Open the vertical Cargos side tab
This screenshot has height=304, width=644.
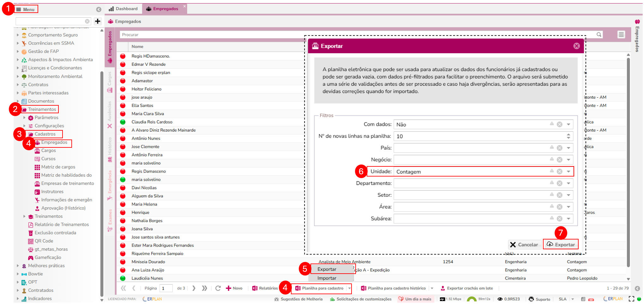click(x=110, y=82)
